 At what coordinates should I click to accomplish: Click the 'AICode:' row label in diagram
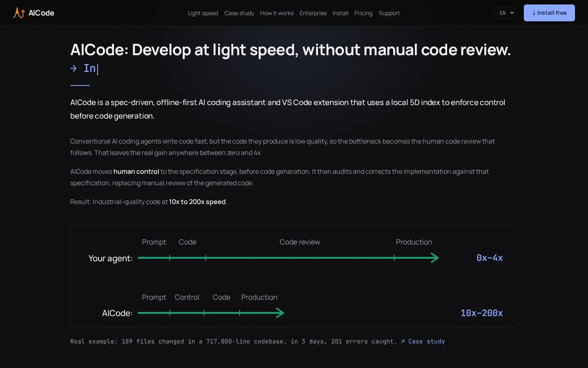tap(117, 313)
